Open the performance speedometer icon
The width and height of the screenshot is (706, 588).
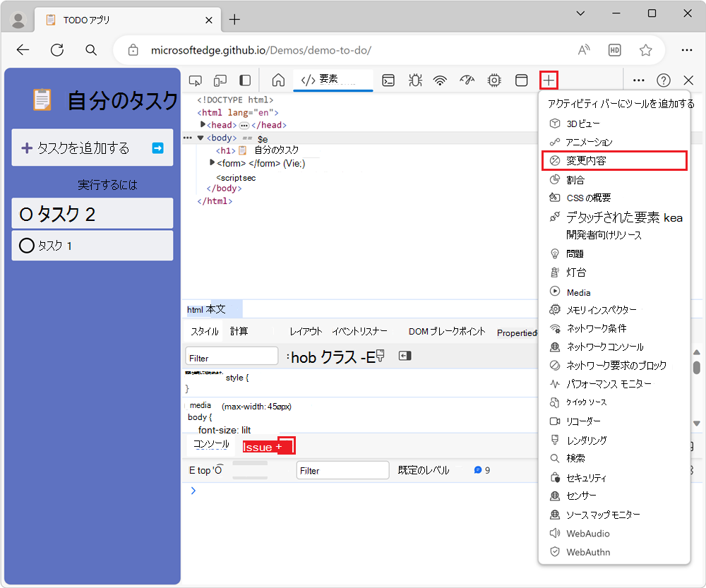(467, 80)
